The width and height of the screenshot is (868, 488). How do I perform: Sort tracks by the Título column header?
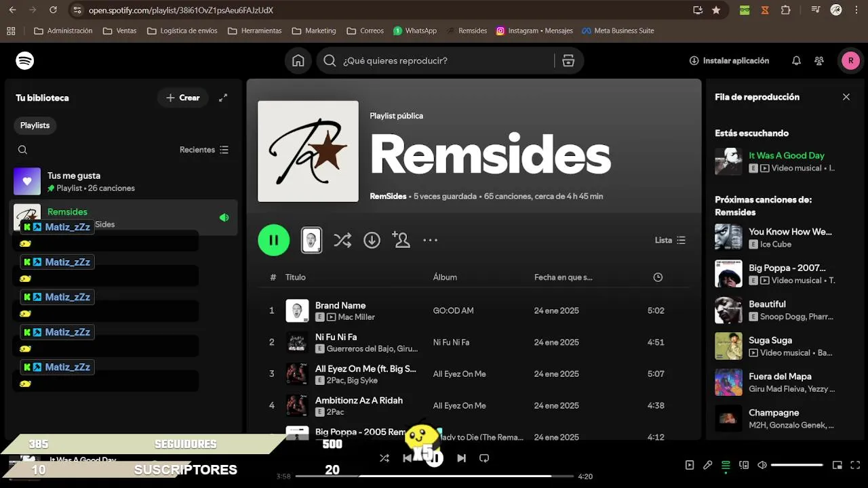pos(296,277)
